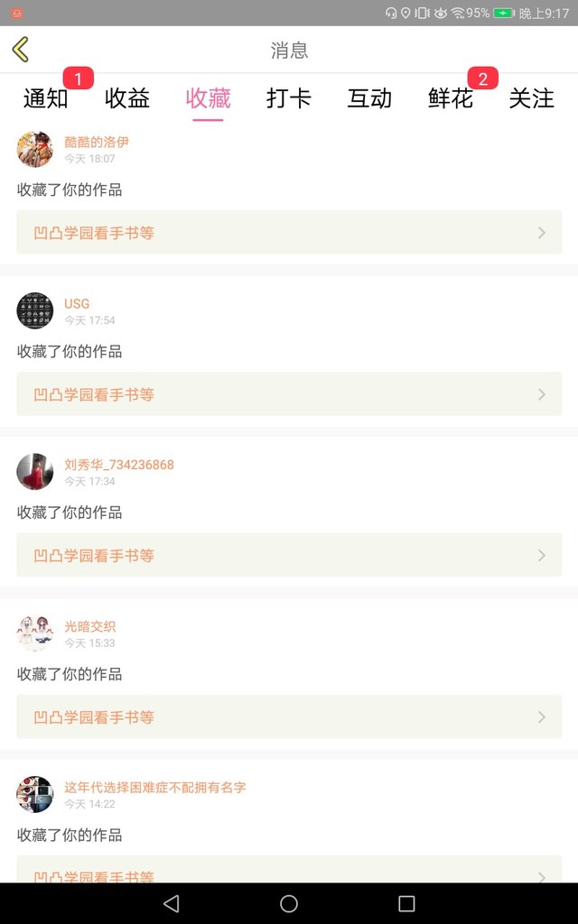
Task: Switch to the 通知 tab
Action: coord(46,98)
